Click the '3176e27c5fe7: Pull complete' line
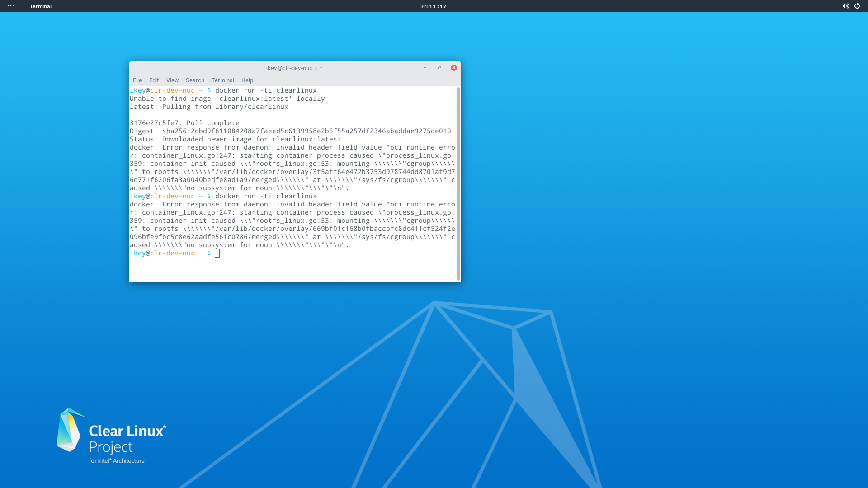The width and height of the screenshot is (868, 488). [x=184, y=123]
